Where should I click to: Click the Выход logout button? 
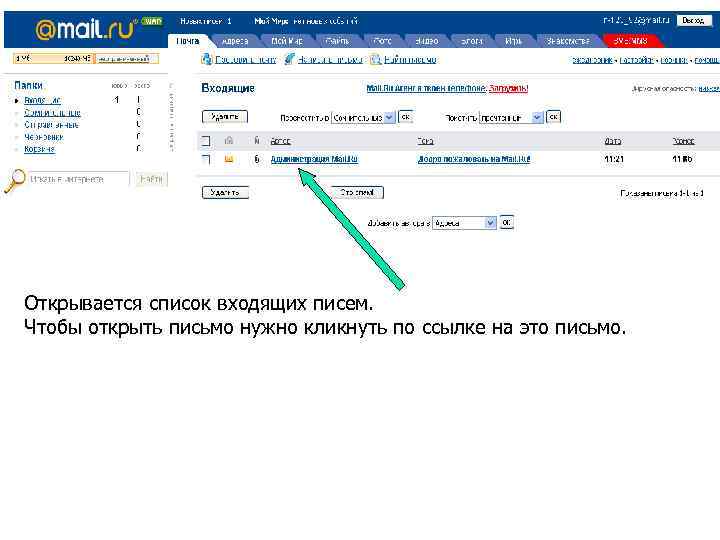tap(693, 20)
